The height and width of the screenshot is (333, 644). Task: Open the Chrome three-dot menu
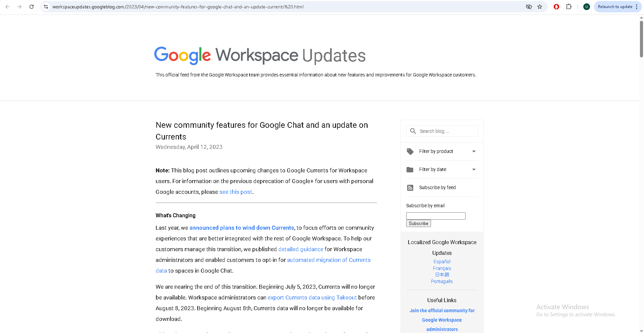point(637,7)
